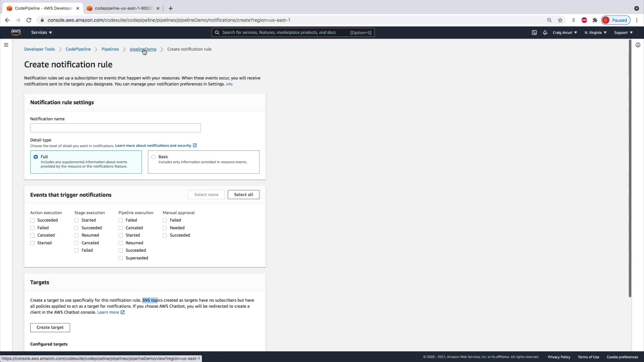
Task: Go to Pipelines breadcrumb
Action: (110, 49)
